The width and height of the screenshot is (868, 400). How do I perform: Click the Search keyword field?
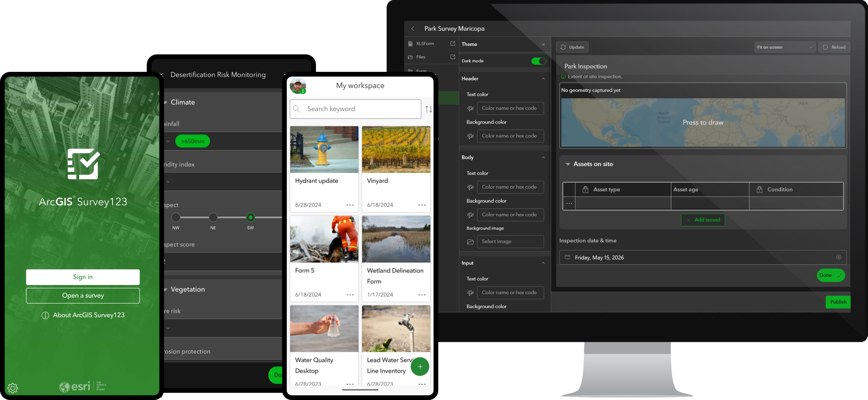355,109
